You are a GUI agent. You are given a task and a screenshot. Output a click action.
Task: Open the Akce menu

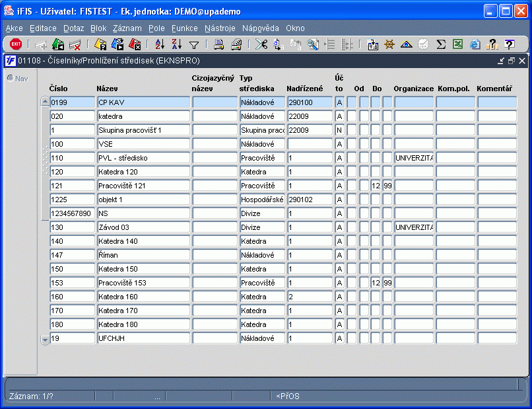(15, 28)
